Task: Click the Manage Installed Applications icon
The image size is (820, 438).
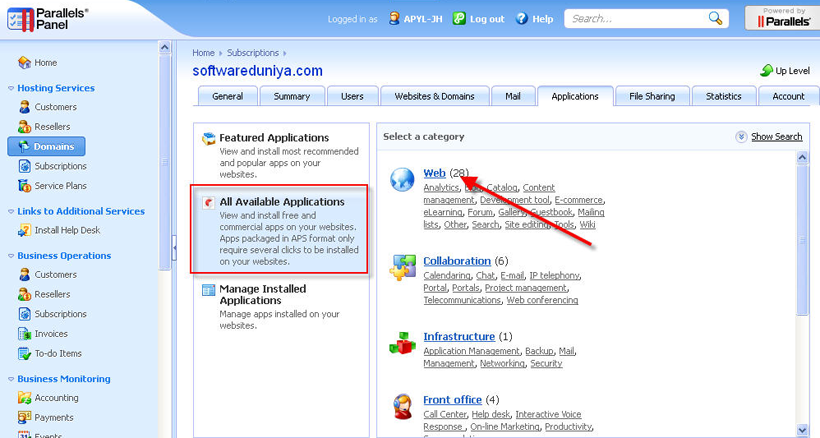Action: click(x=209, y=290)
